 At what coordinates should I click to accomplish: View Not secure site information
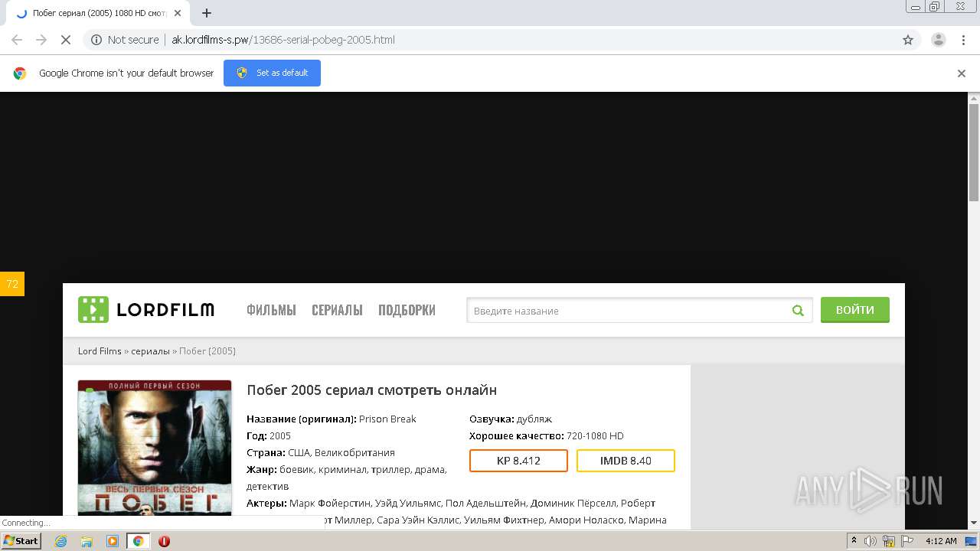tap(125, 40)
